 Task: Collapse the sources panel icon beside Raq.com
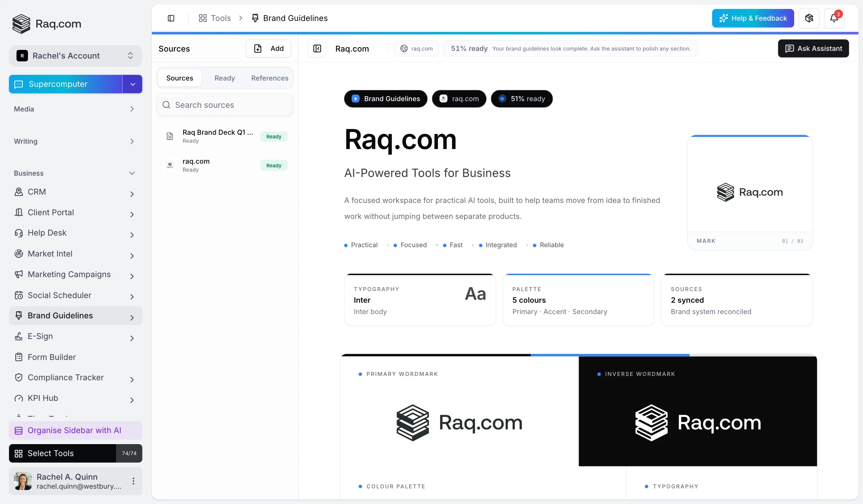click(x=317, y=49)
